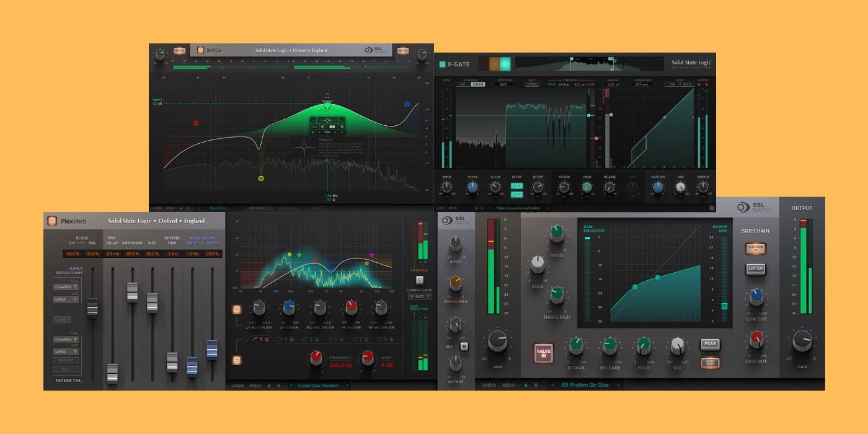868x434 pixels.
Task: Click the X-EQ 2 power icon
Action: pyautogui.click(x=200, y=50)
